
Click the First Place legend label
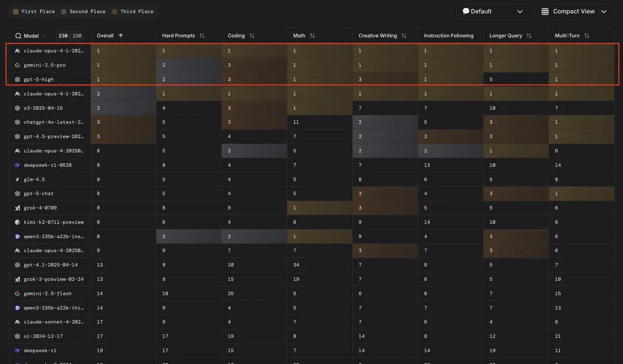pos(37,11)
